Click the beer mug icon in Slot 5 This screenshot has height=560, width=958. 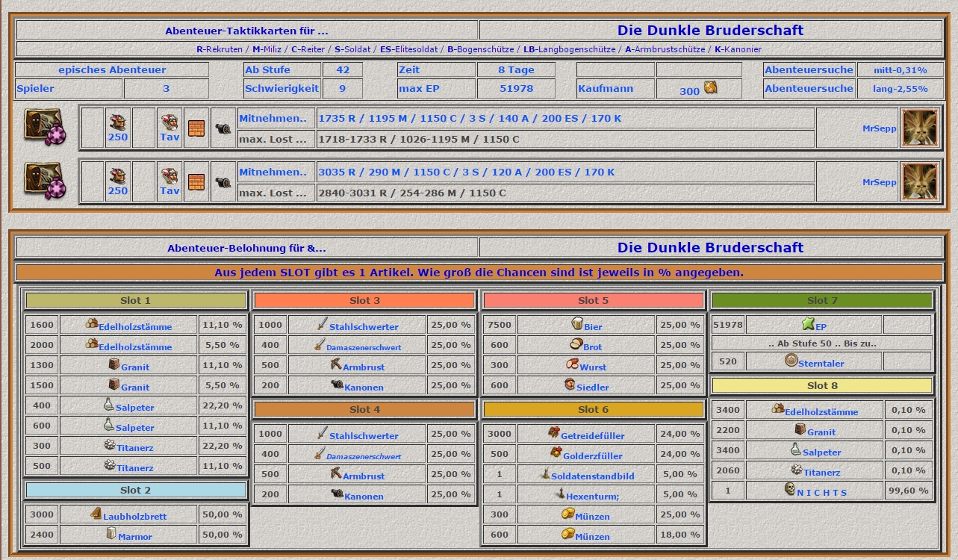(577, 324)
